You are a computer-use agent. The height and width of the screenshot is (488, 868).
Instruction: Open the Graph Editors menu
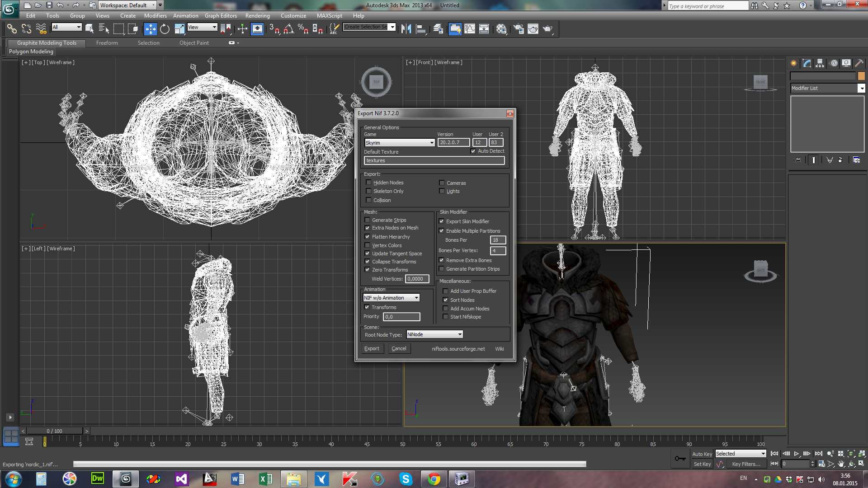221,16
